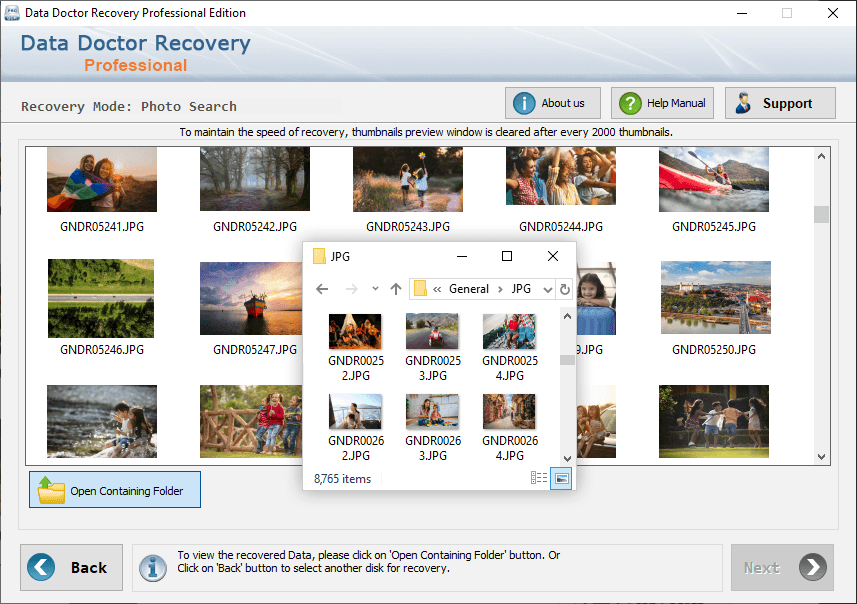This screenshot has height=604, width=857.
Task: Select thumbnail GNDR05247.JPG boat at sunset
Action: point(251,298)
